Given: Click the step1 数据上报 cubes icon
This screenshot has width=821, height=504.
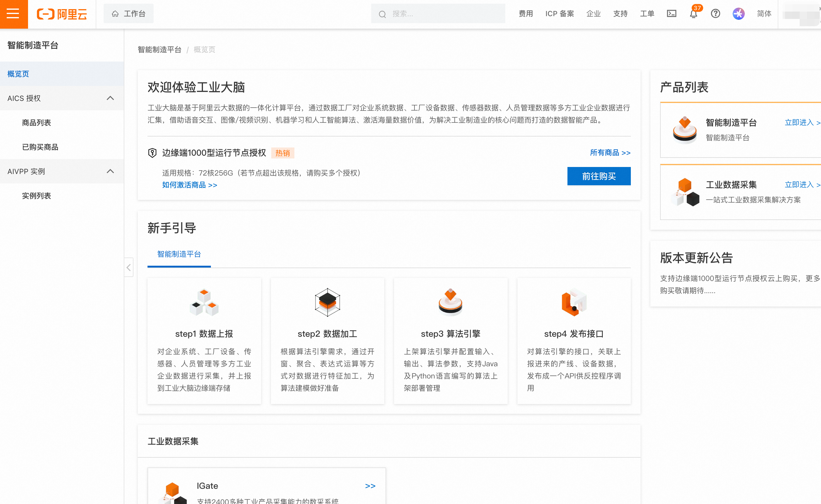Looking at the screenshot, I should 204,302.
